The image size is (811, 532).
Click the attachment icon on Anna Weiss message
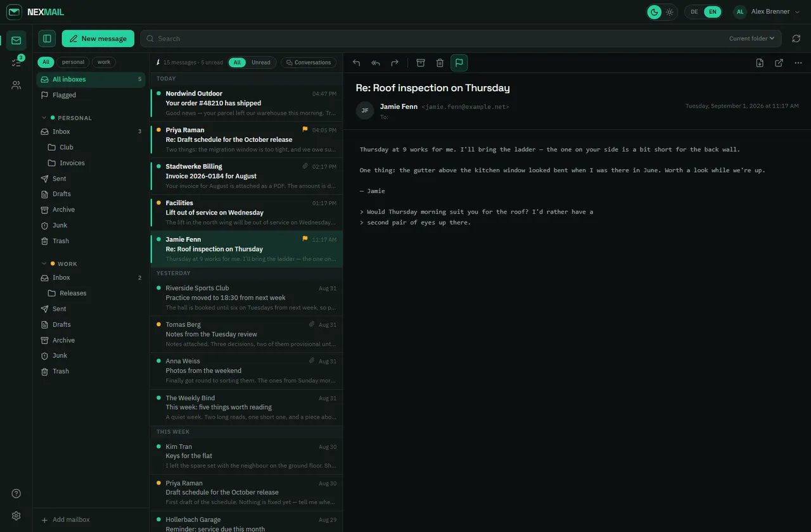pyautogui.click(x=311, y=361)
